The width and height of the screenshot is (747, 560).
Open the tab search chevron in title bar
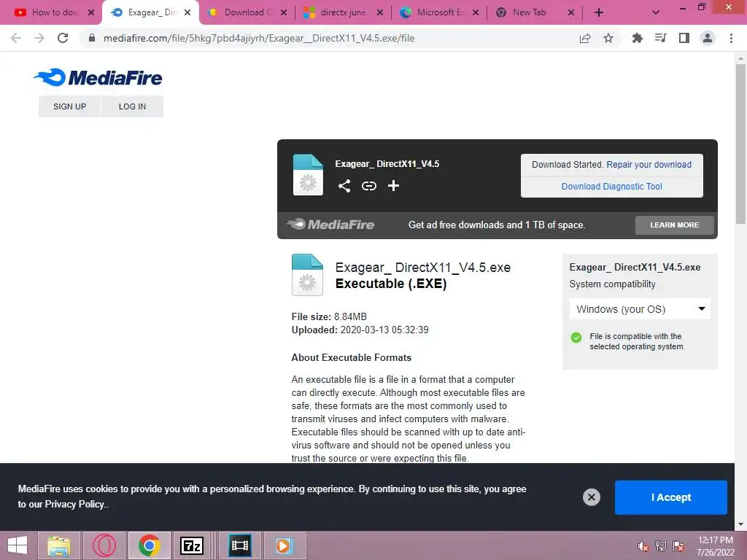656,12
